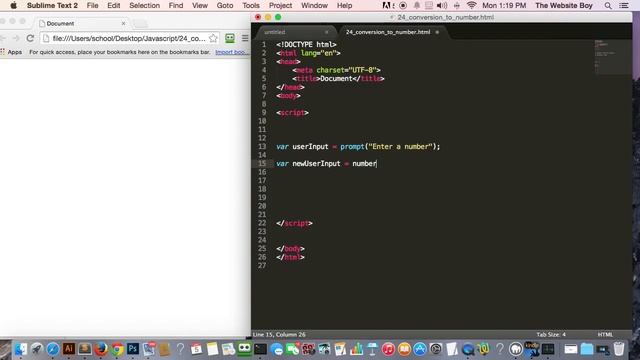Open the File menu
The width and height of the screenshot is (640, 360).
[x=92, y=5]
